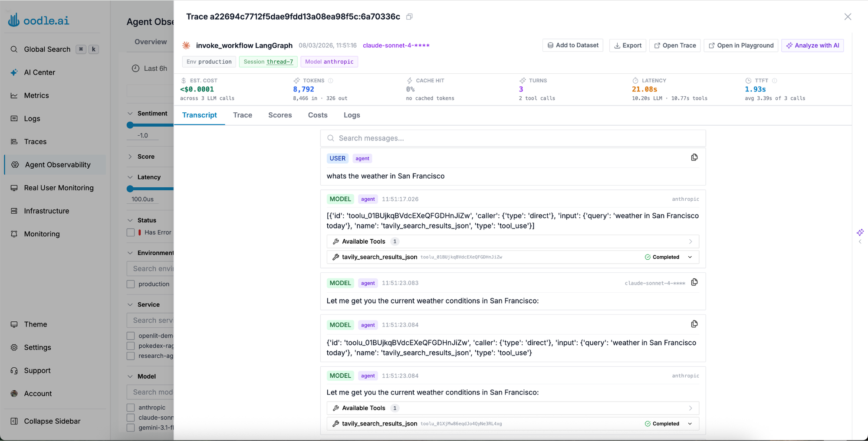Open trace in Playground
The height and width of the screenshot is (441, 868).
click(x=741, y=45)
